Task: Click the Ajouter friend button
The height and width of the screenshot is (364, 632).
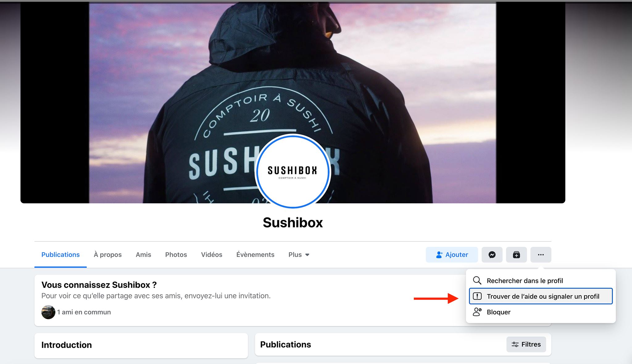Action: tap(452, 254)
